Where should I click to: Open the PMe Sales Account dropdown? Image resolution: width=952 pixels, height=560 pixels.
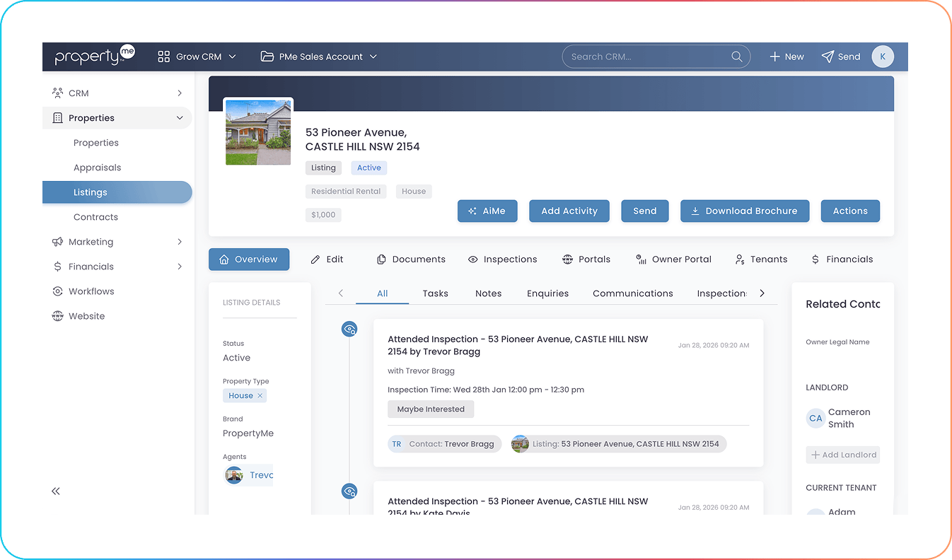click(318, 57)
